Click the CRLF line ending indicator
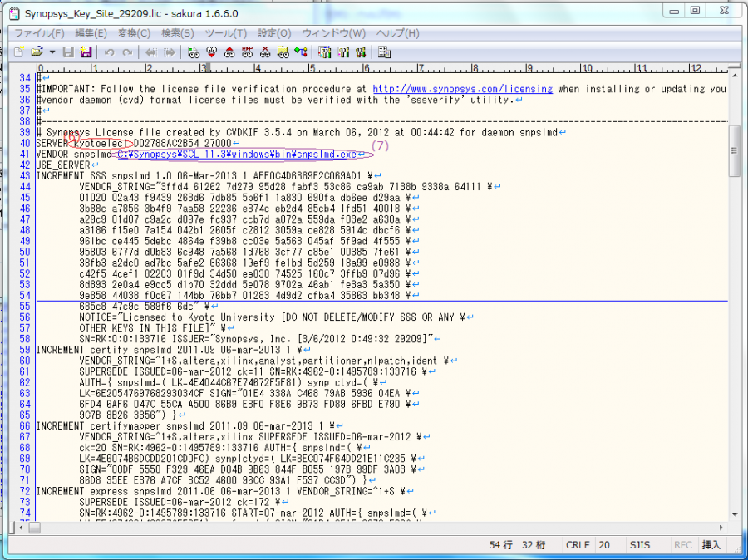Image resolution: width=748 pixels, height=560 pixels. coord(577,545)
